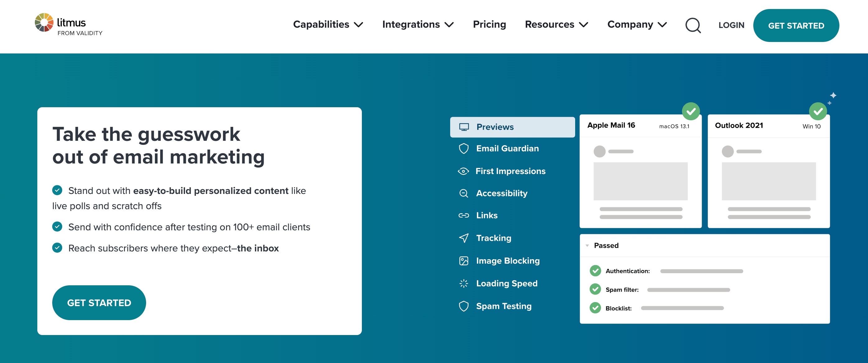Click the macOS 13.1 label
This screenshot has width=868, height=363.
(x=674, y=126)
